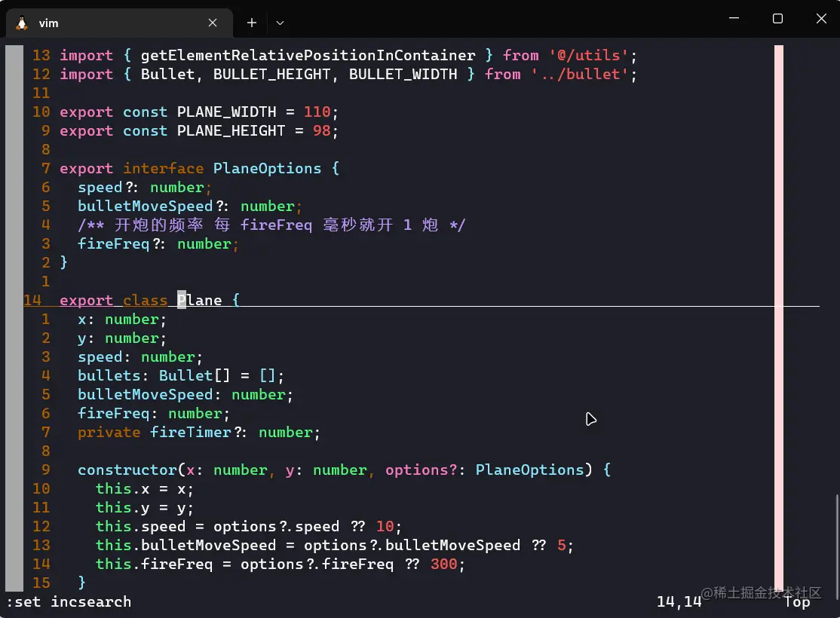Viewport: 840px width, 618px height.
Task: Close the vim tab with its X button
Action: click(212, 23)
